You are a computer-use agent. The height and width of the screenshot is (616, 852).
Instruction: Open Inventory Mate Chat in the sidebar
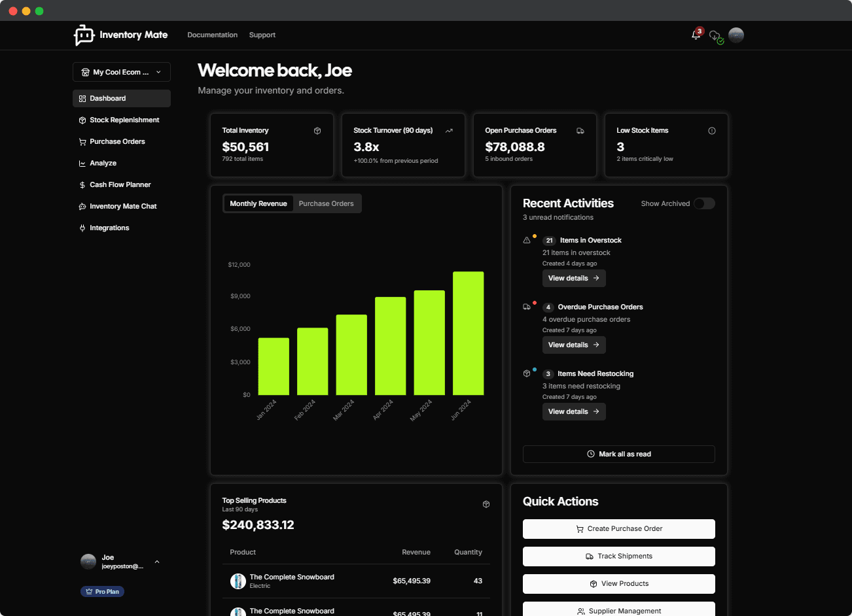(x=122, y=206)
